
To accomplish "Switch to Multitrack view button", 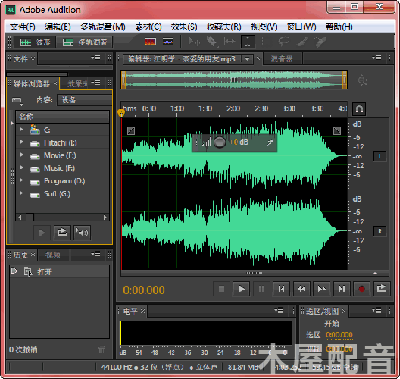I will coord(85,42).
